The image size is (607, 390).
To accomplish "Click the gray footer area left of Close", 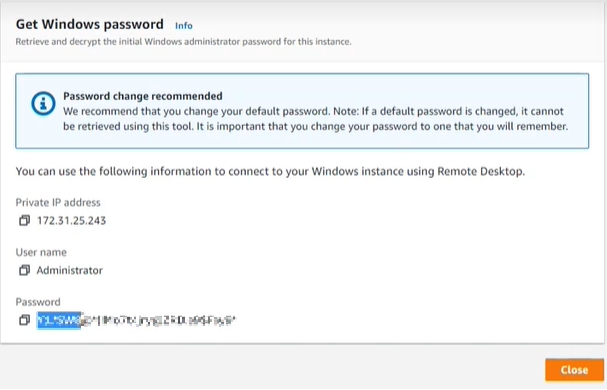I will 271,368.
